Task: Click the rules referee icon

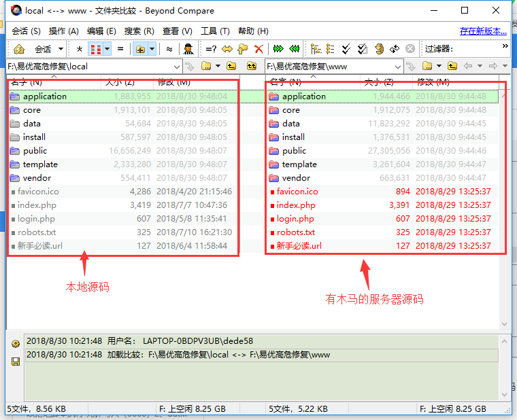Action: click(x=188, y=49)
